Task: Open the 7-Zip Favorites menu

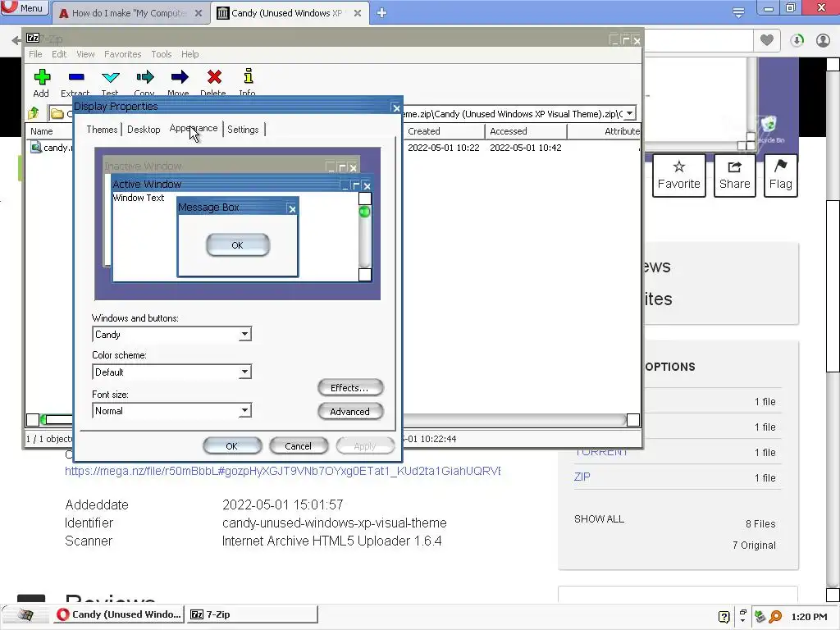Action: click(x=123, y=54)
